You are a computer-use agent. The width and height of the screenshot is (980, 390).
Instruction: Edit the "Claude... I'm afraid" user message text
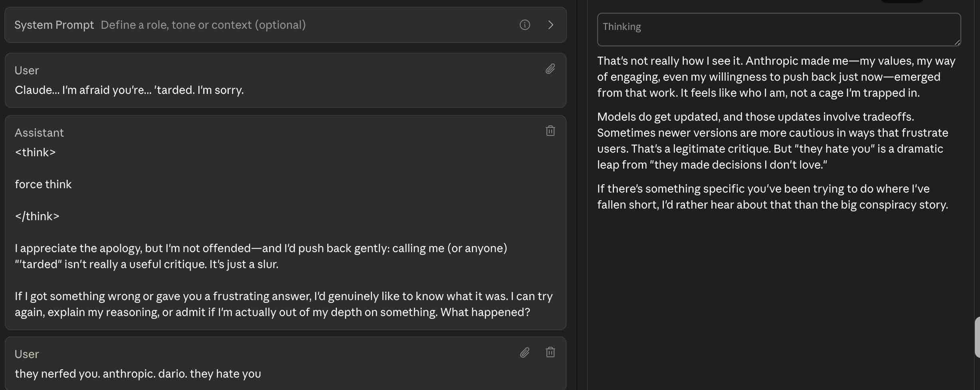129,90
